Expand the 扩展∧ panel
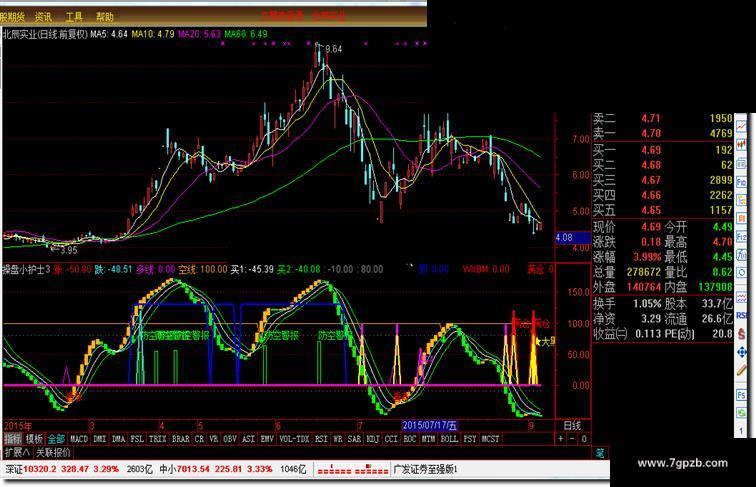The width and height of the screenshot is (756, 487). pyautogui.click(x=17, y=452)
